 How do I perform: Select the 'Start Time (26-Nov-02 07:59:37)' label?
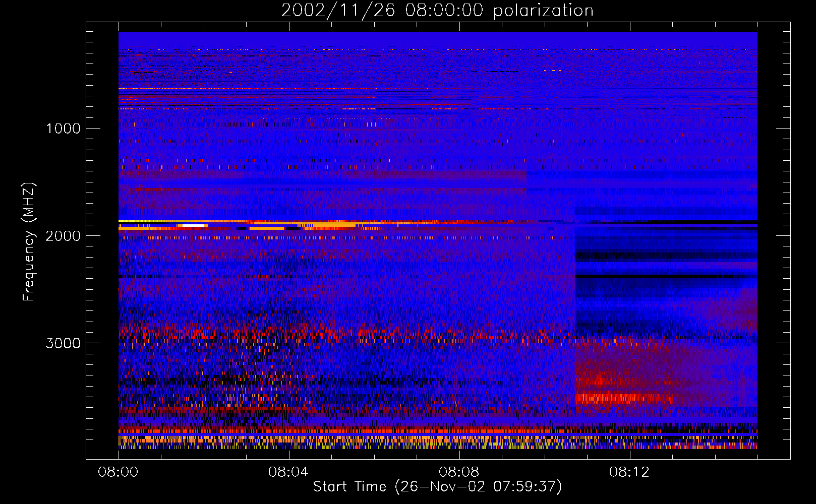437,487
